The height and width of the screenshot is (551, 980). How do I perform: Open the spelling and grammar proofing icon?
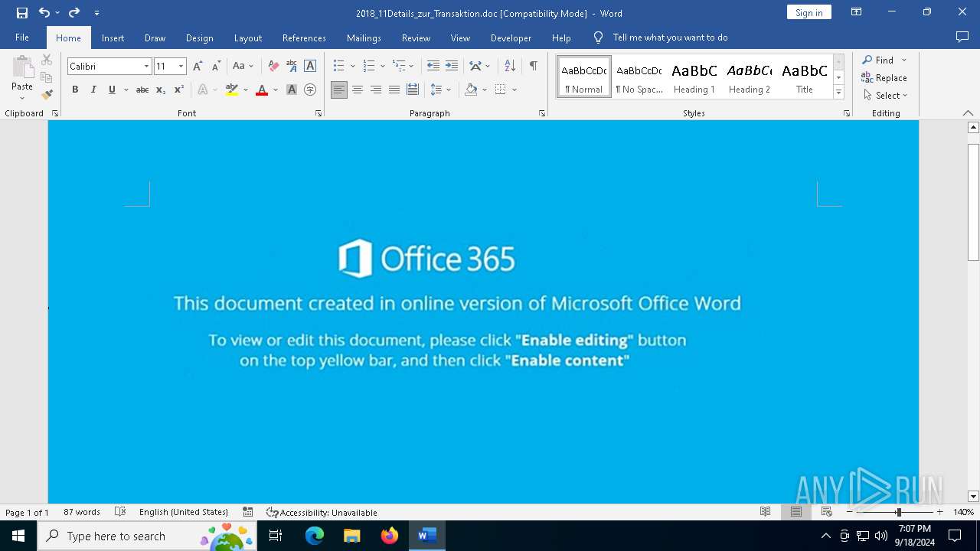tap(120, 512)
